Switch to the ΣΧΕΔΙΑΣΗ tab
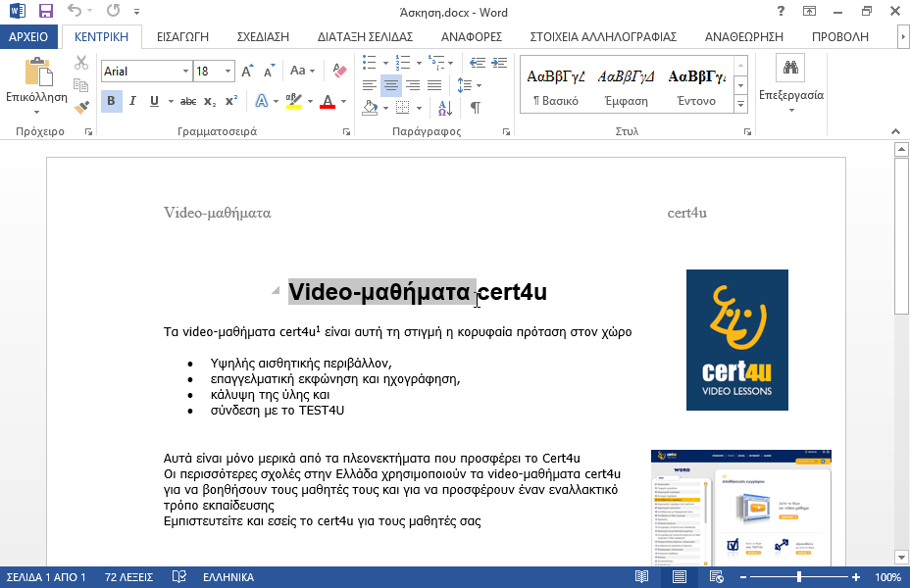 (263, 36)
